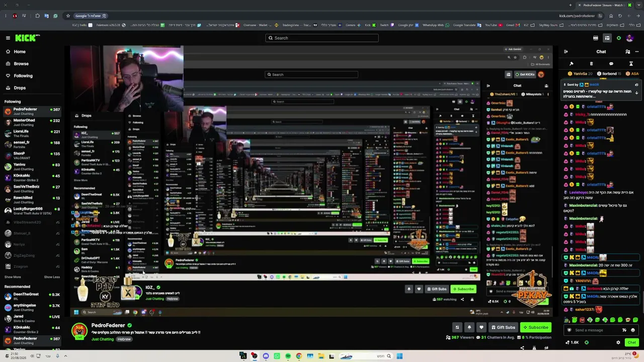
Task: Click the Subscribe button
Action: (535, 327)
